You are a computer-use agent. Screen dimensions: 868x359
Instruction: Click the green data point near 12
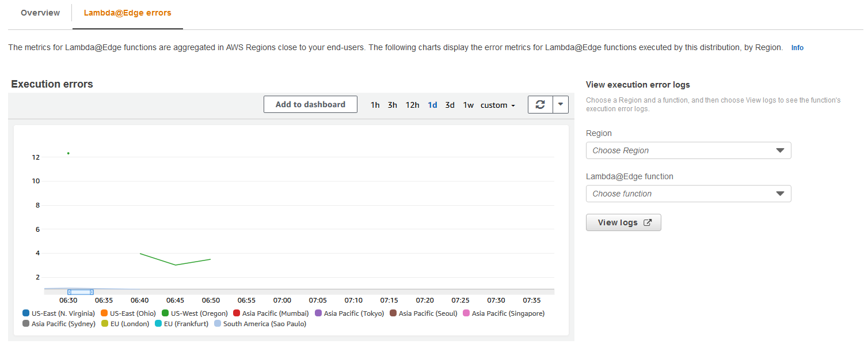pos(68,153)
